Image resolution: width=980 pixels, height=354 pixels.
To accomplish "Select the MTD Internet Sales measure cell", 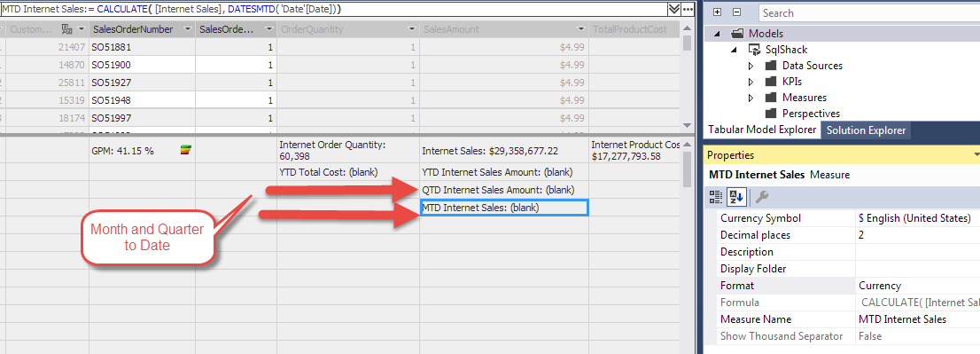I will point(504,208).
